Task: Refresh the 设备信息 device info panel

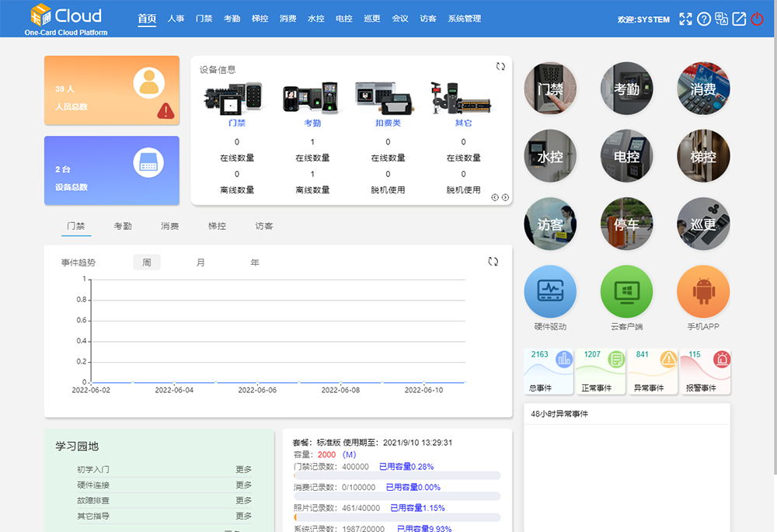Action: point(500,67)
